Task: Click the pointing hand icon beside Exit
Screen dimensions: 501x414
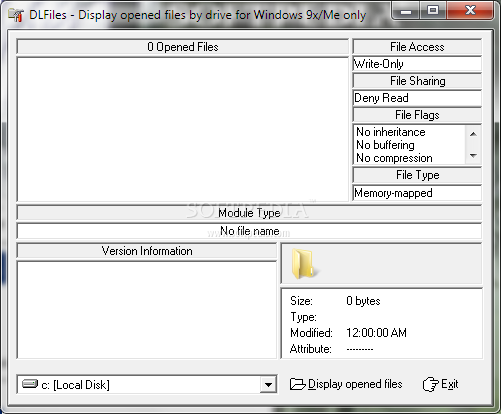Action: pos(431,384)
